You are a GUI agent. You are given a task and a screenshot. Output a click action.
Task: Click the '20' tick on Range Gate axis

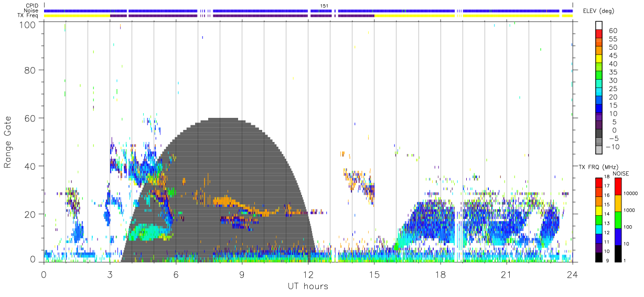tap(30, 214)
